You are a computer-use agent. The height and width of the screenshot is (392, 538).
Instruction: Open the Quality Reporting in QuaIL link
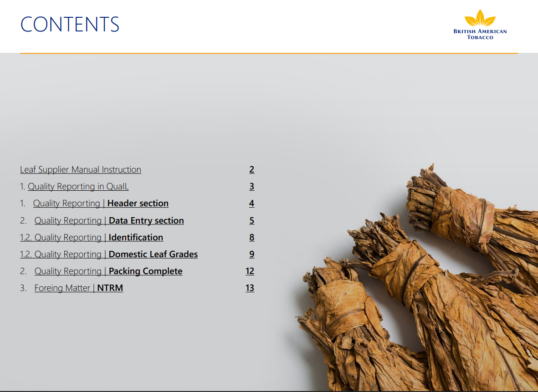[78, 187]
